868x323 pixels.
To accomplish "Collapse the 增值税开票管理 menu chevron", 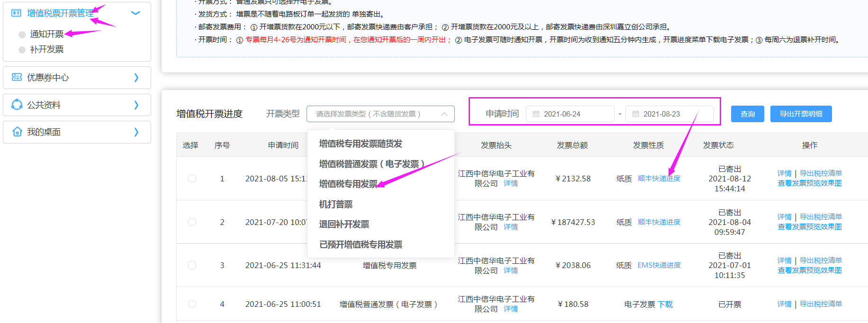I will [136, 13].
